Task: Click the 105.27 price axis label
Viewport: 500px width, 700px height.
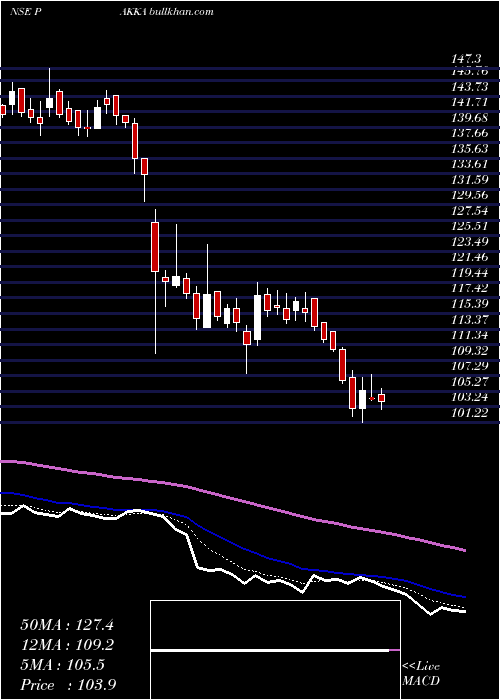Action: pos(469,381)
